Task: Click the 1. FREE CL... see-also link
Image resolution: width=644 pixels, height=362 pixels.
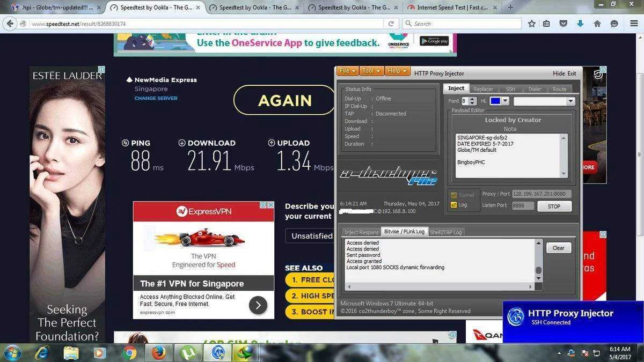Action: point(310,280)
